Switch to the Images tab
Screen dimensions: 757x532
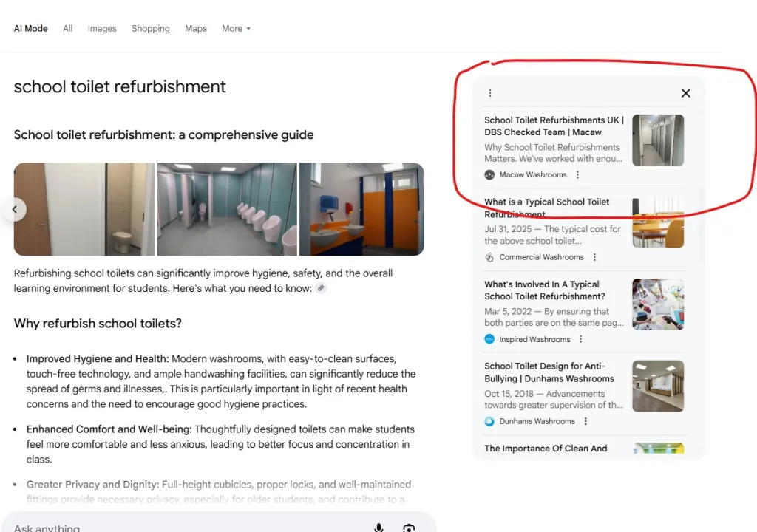(102, 29)
